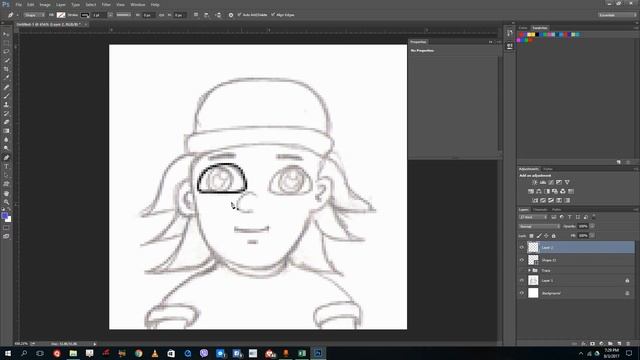Open path operations in options bar

196,15
